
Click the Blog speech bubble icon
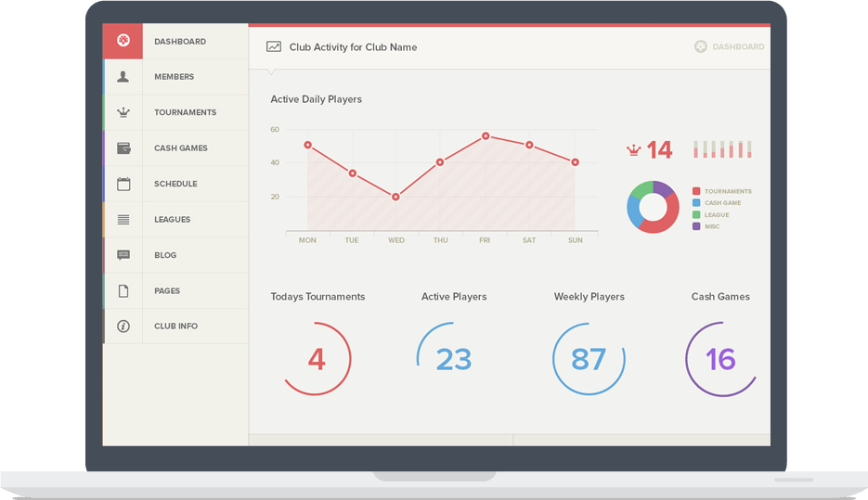point(123,255)
